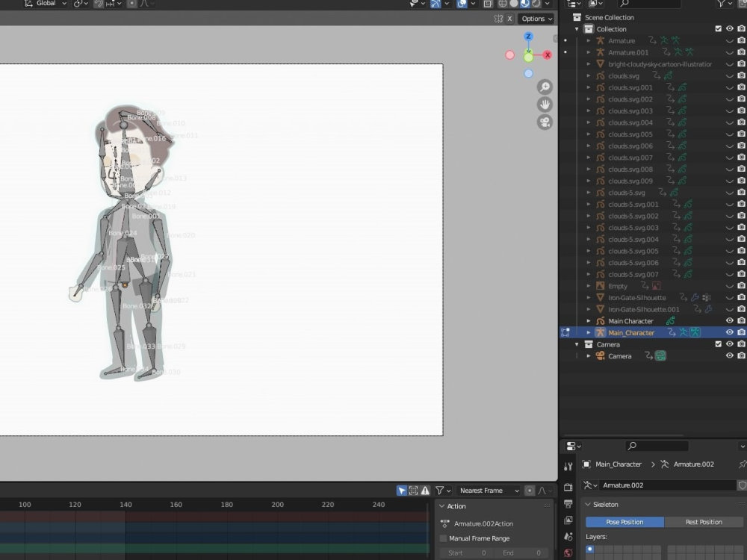Collapse the Collection tree node

pos(577,29)
